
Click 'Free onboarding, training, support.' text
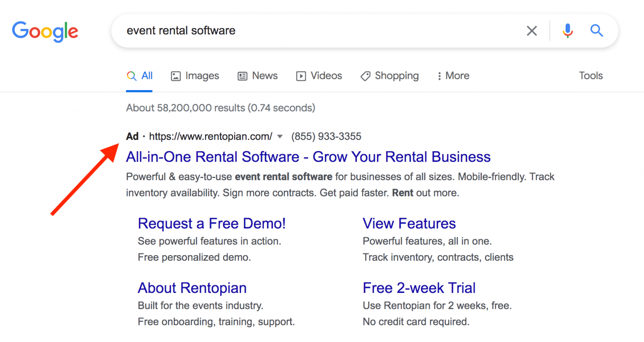tap(216, 322)
